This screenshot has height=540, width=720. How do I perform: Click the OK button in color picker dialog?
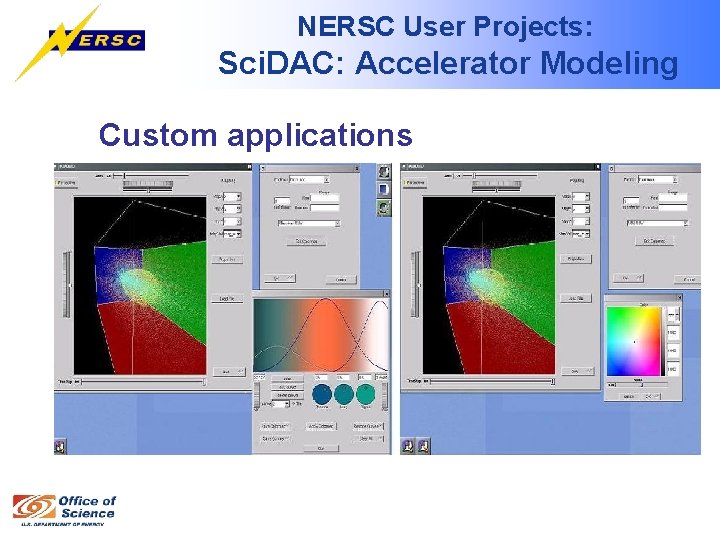[652, 396]
